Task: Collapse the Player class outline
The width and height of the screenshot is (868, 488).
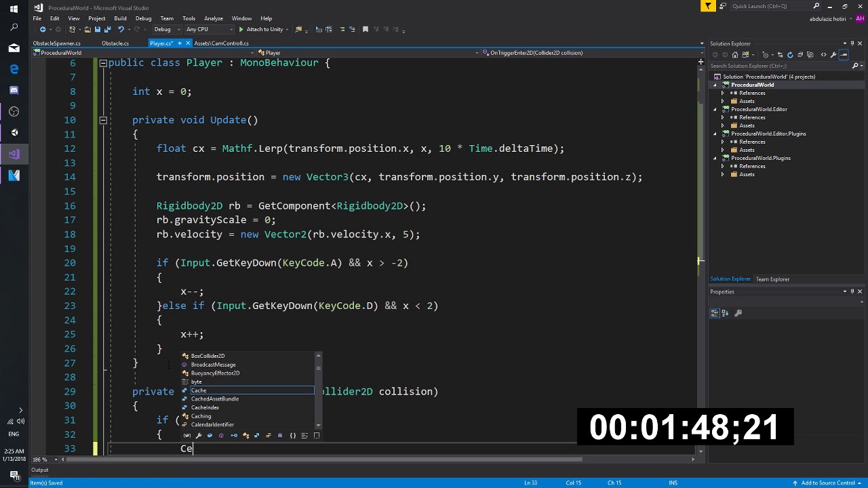Action: 103,62
